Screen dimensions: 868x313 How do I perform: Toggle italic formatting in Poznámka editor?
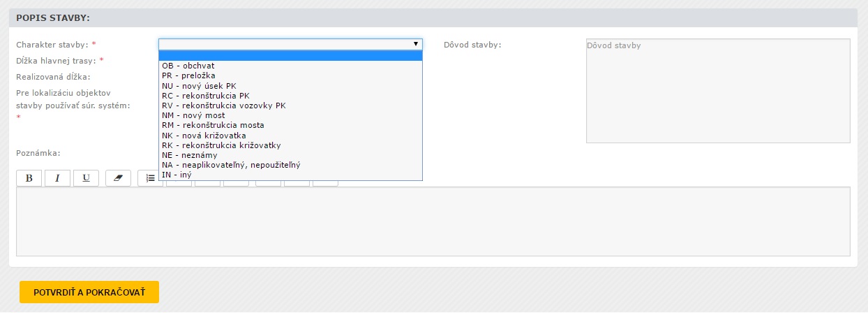[57, 178]
